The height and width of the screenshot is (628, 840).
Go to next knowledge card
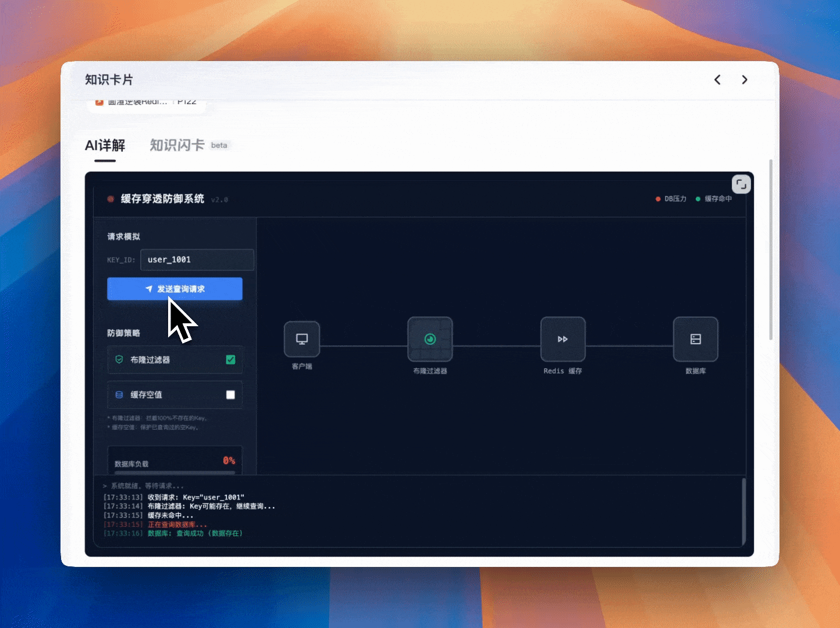pyautogui.click(x=745, y=80)
